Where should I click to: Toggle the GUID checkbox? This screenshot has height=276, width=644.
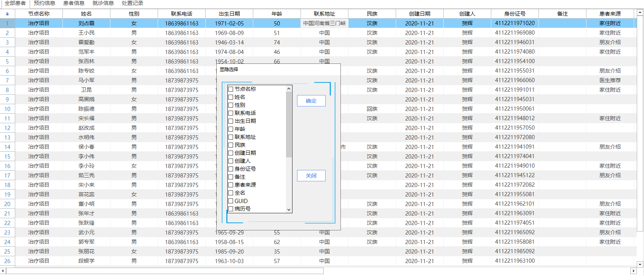click(230, 201)
